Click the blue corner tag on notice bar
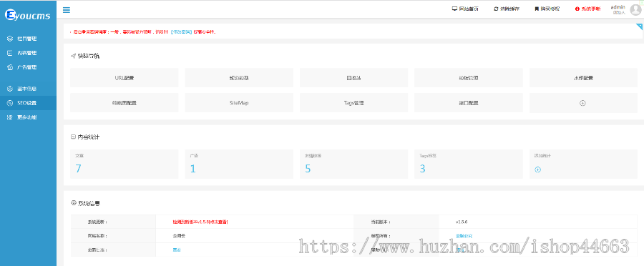 639,26
